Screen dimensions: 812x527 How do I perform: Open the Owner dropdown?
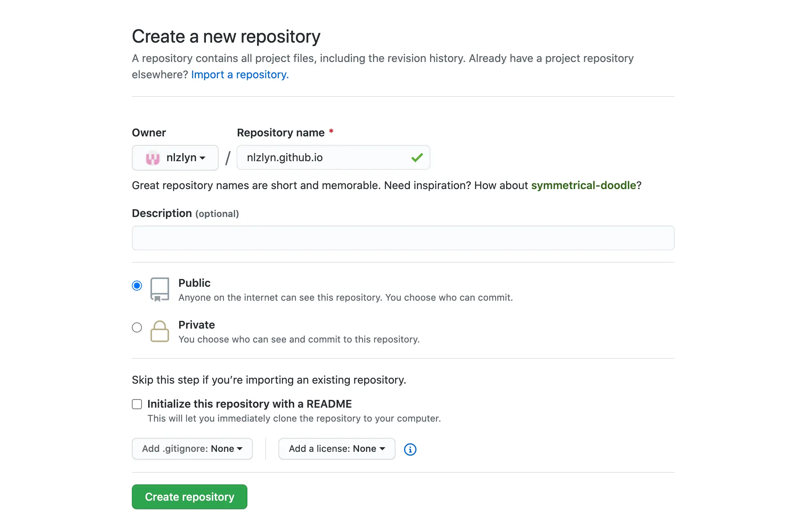(x=175, y=158)
